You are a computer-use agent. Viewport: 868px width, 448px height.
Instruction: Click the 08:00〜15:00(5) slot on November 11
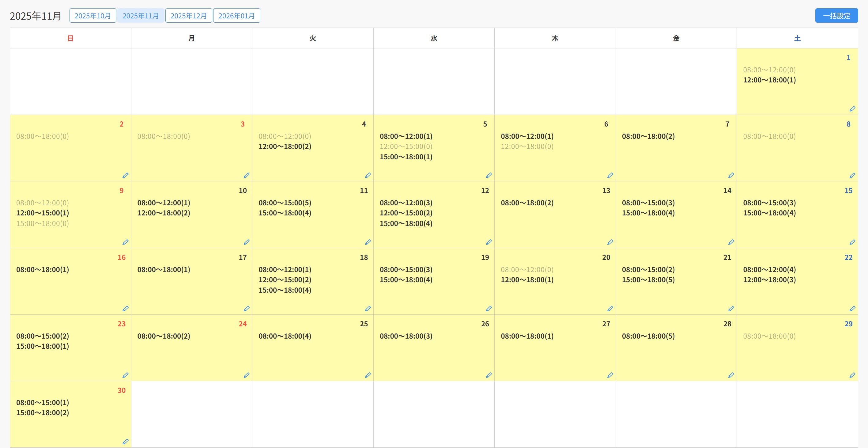point(285,203)
